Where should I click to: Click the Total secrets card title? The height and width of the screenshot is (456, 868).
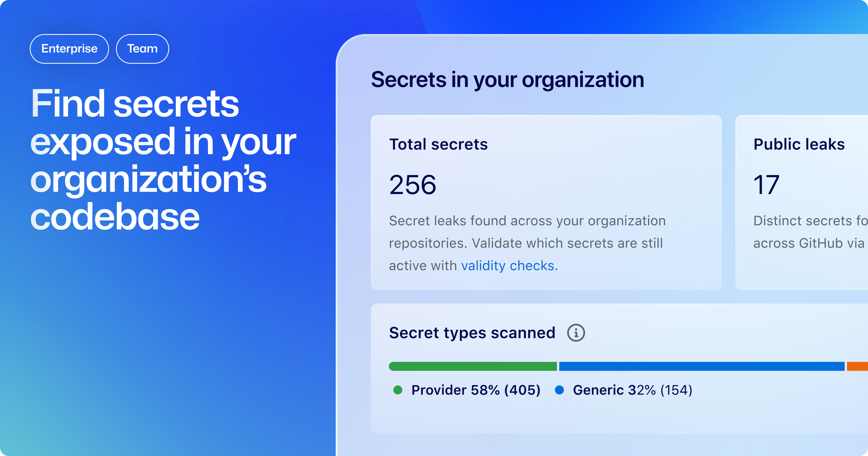(x=438, y=144)
